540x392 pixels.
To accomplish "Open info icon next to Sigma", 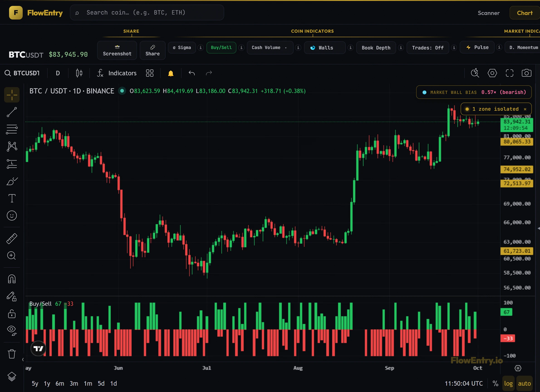I will (x=201, y=48).
